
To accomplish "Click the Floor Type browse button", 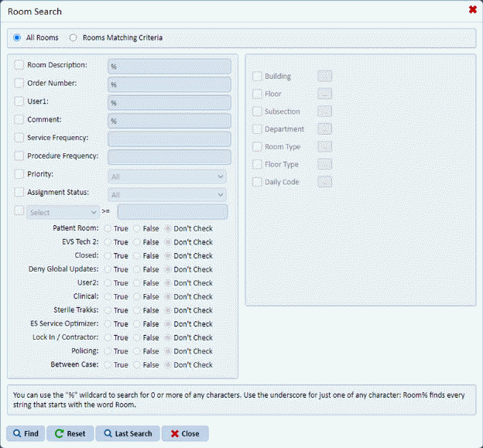I will coord(325,164).
